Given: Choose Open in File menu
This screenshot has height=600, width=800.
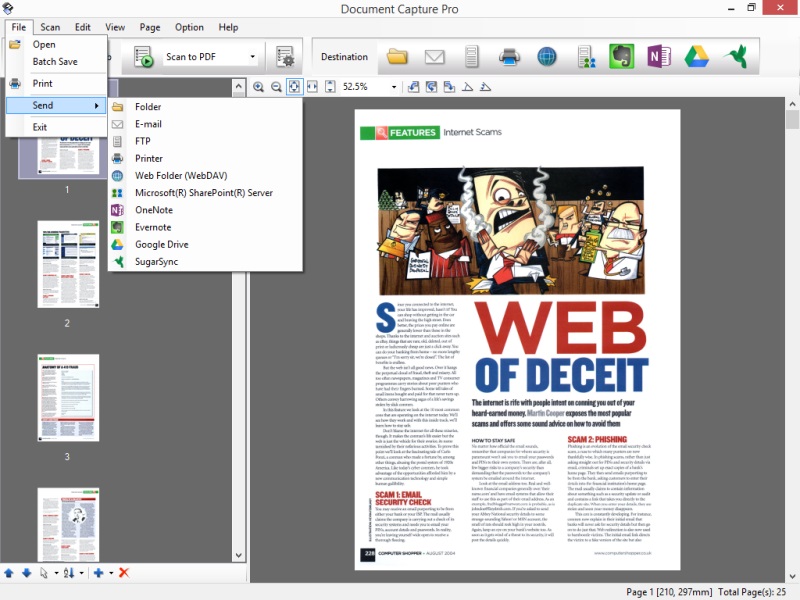Looking at the screenshot, I should click(x=57, y=44).
